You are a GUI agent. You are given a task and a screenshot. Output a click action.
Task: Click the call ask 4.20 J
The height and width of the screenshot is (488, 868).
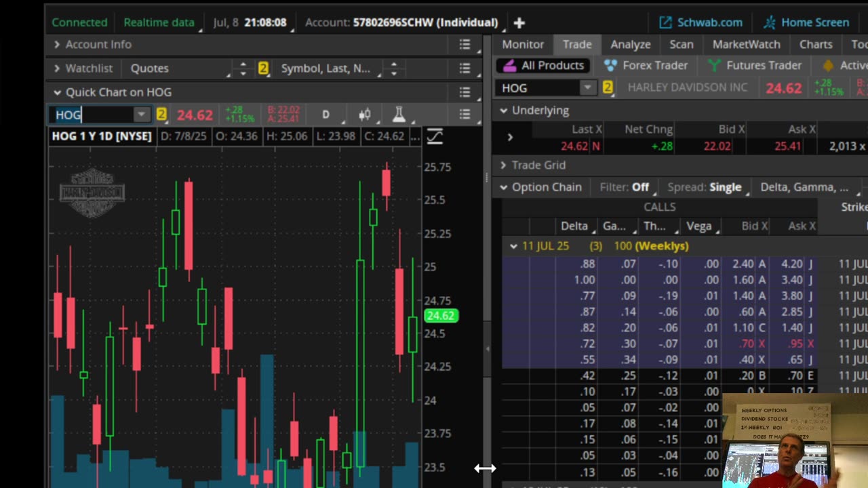click(797, 264)
